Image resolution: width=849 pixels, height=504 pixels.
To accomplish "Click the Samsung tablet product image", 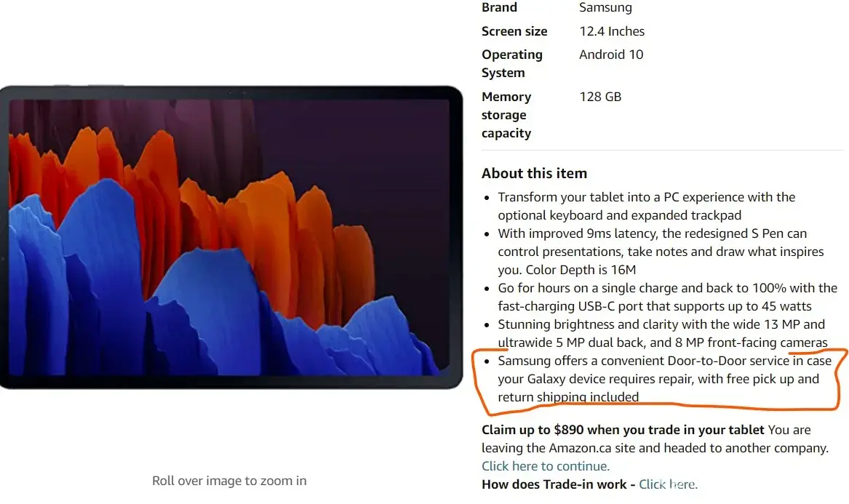I will coord(231,237).
